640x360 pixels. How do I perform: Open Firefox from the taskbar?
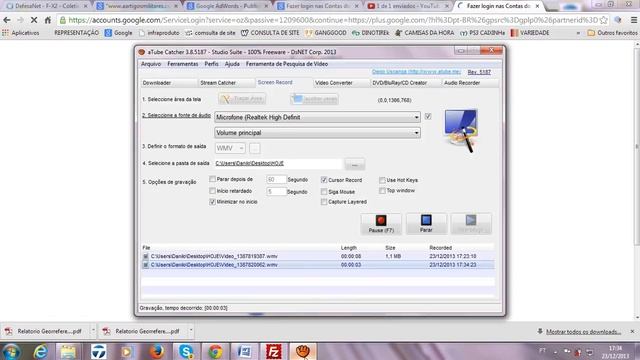[x=156, y=351]
